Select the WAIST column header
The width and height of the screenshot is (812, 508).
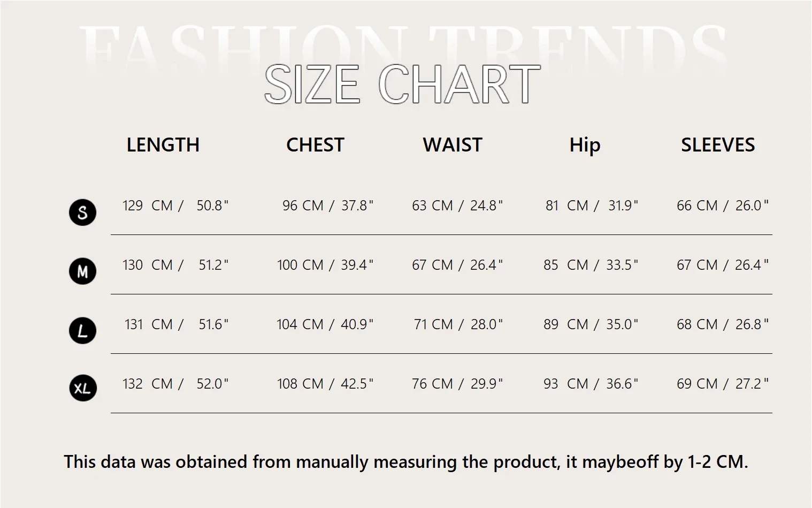click(453, 145)
